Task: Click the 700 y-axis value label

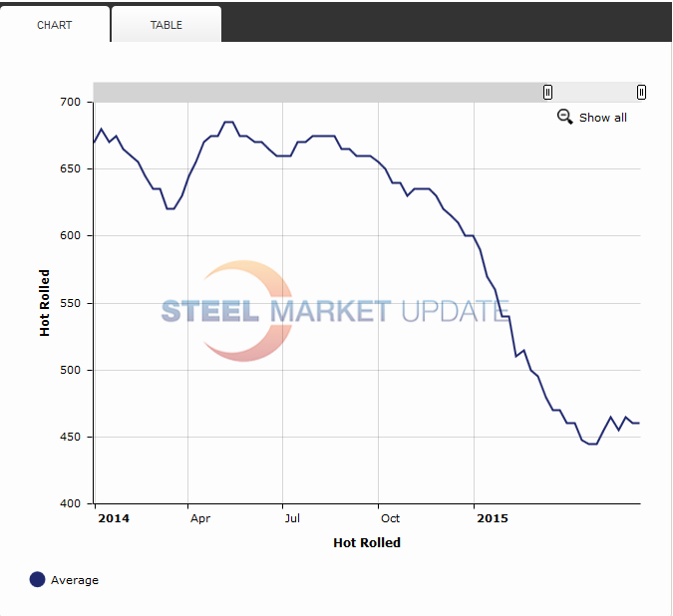Action: [69, 102]
